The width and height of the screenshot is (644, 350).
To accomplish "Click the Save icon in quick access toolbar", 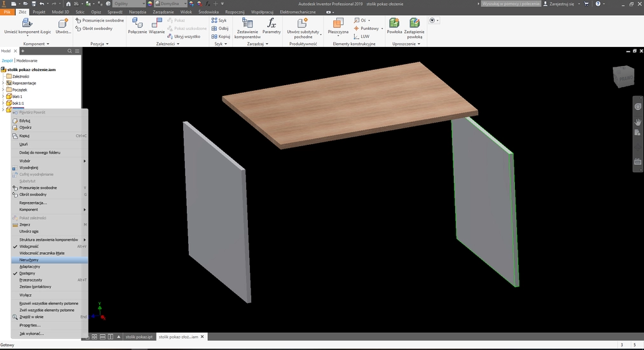I will [32, 4].
